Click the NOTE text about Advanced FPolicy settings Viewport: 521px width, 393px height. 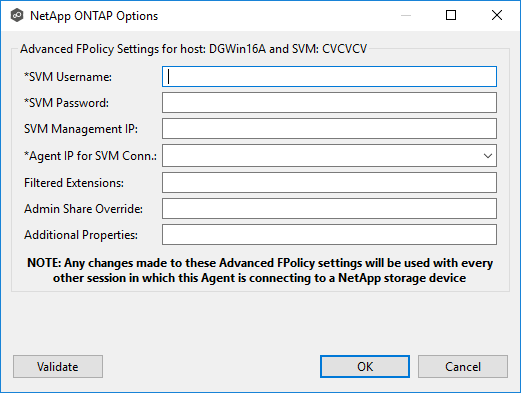click(260, 270)
